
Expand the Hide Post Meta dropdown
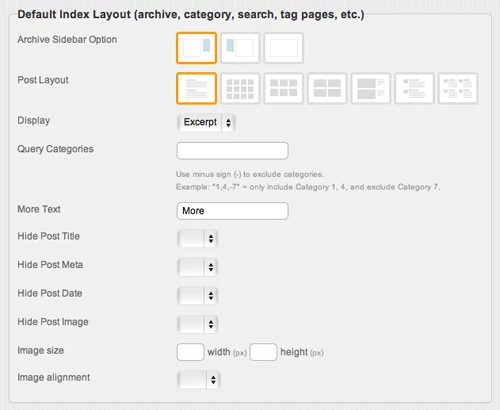[x=198, y=267]
